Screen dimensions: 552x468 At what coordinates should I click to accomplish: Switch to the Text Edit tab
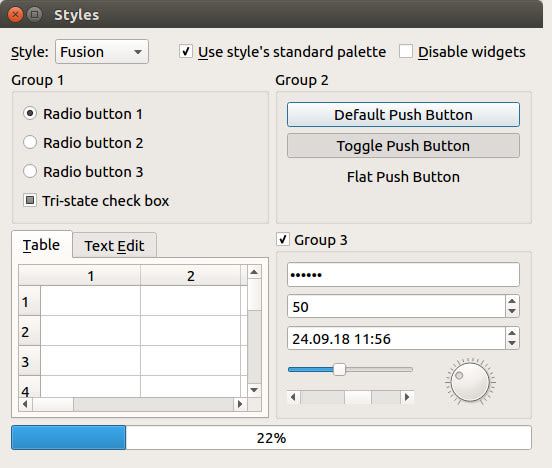tap(114, 245)
